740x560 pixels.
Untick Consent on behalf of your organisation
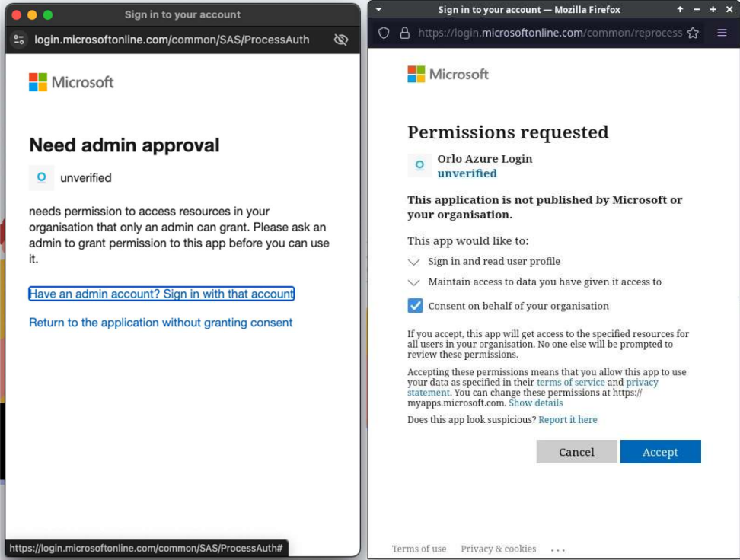pyautogui.click(x=415, y=306)
